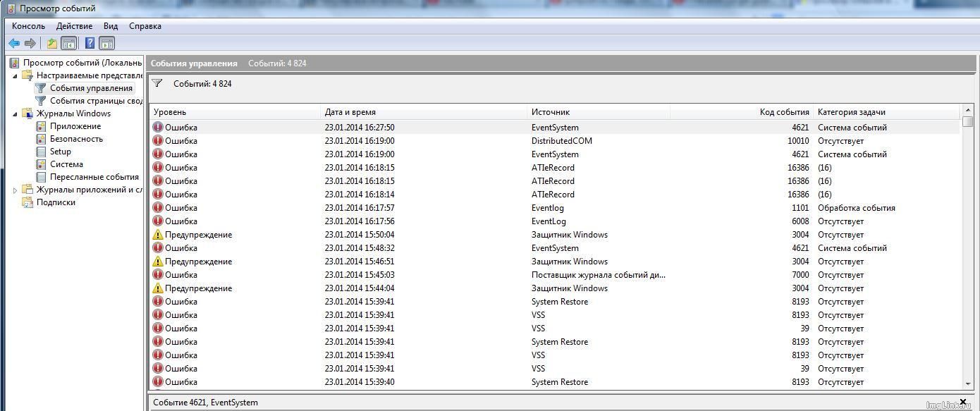
Task: Select the События управления tree item
Action: pos(91,88)
